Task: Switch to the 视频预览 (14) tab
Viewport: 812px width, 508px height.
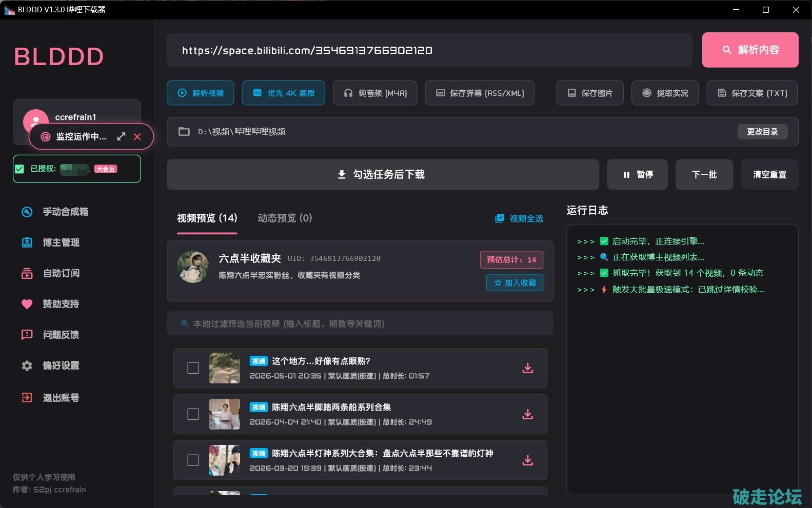Action: [x=207, y=218]
